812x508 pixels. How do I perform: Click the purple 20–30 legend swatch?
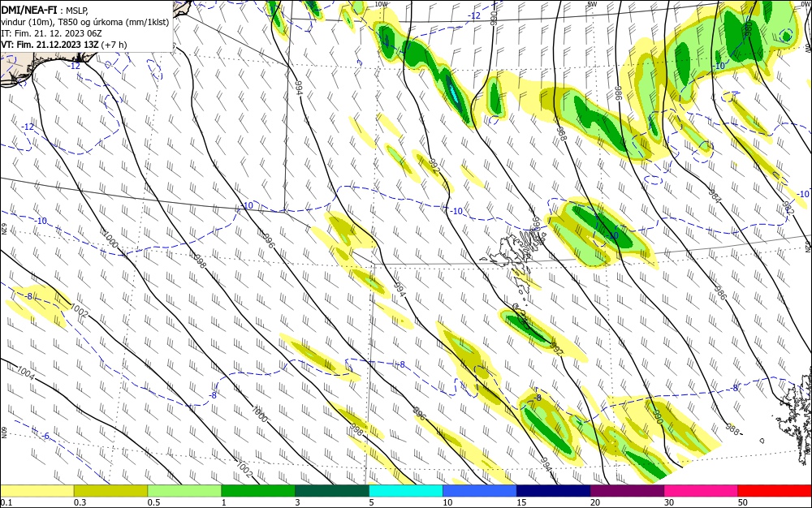627,491
